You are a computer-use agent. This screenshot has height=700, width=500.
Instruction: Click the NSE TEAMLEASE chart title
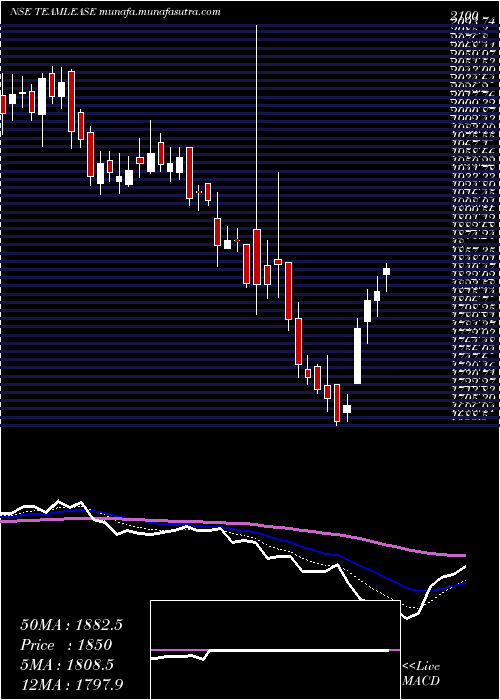[115, 12]
